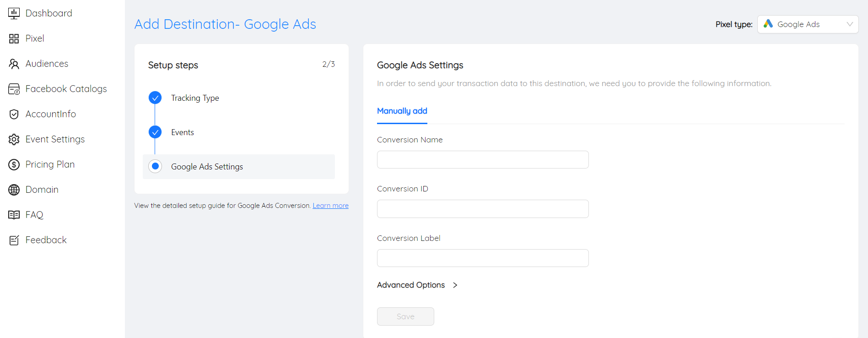This screenshot has height=338, width=868.
Task: Click the FAQ book icon
Action: (14, 215)
